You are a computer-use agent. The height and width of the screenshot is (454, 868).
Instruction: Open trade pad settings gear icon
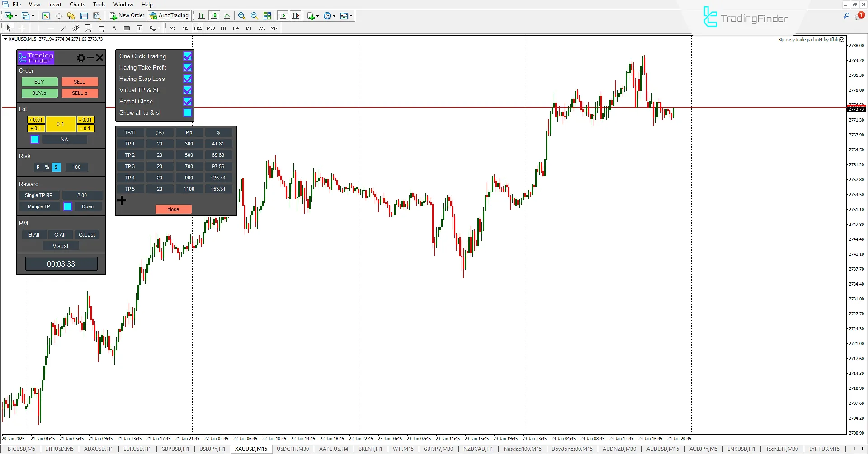point(81,58)
